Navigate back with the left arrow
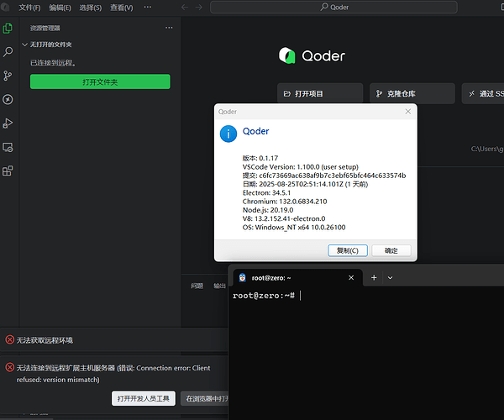The image size is (504, 420). 185,7
